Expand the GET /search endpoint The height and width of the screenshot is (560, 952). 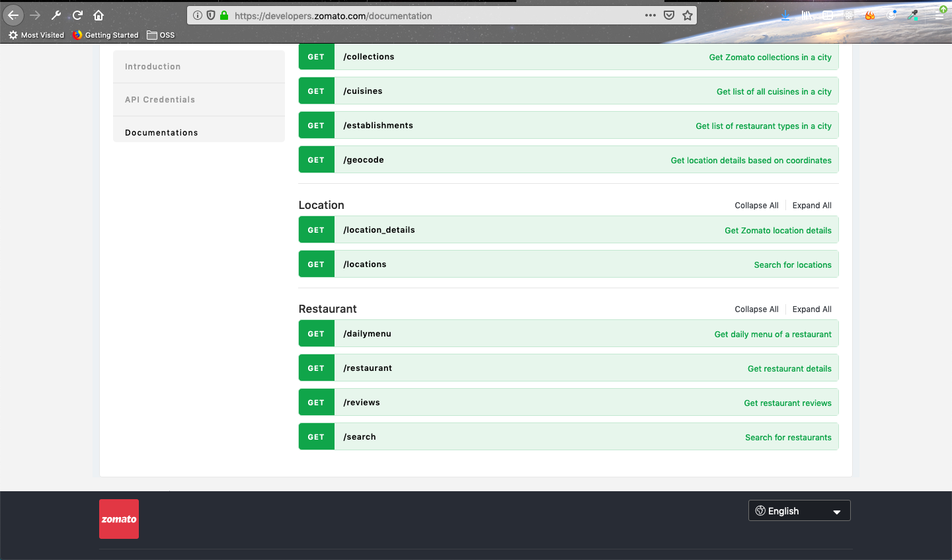tap(569, 437)
